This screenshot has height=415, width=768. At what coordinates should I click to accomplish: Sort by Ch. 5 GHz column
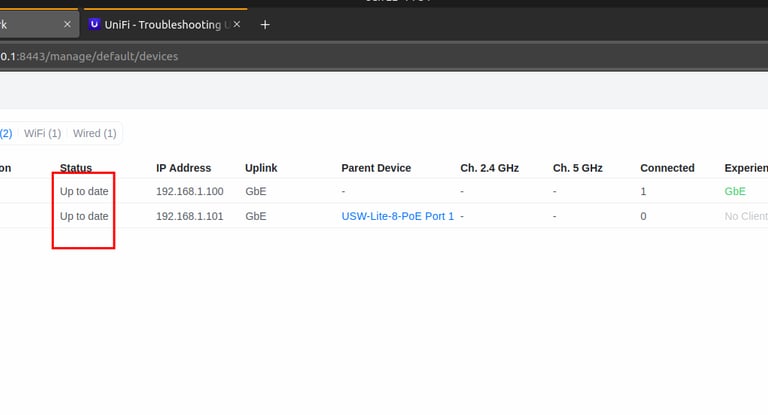coord(577,168)
